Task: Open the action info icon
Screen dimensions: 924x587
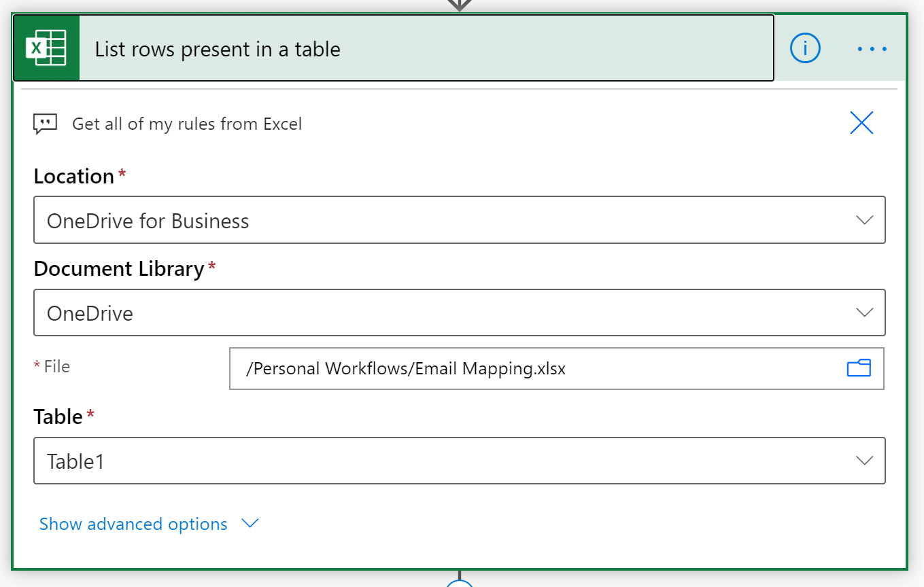Action: (805, 48)
